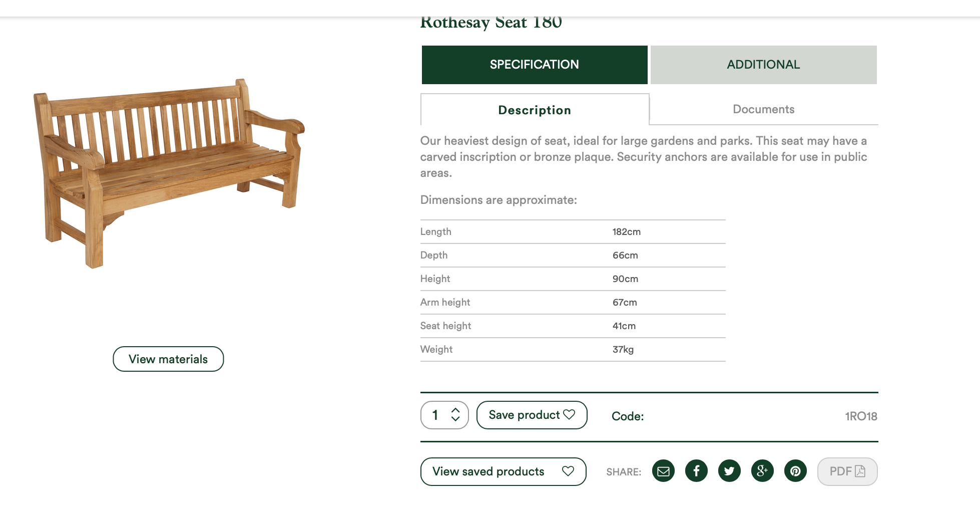Viewport: 980px width, 512px height.
Task: Click heart icon in View saved products
Action: 568,471
